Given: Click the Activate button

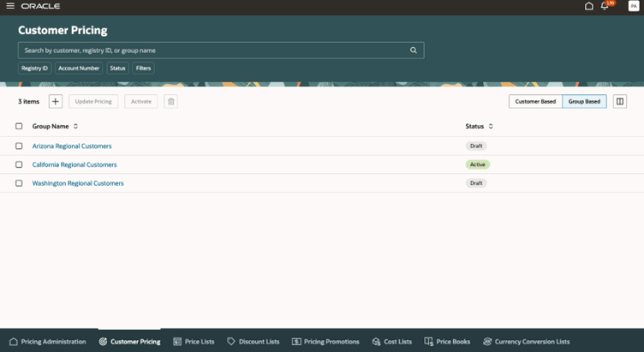Looking at the screenshot, I should click(140, 101).
